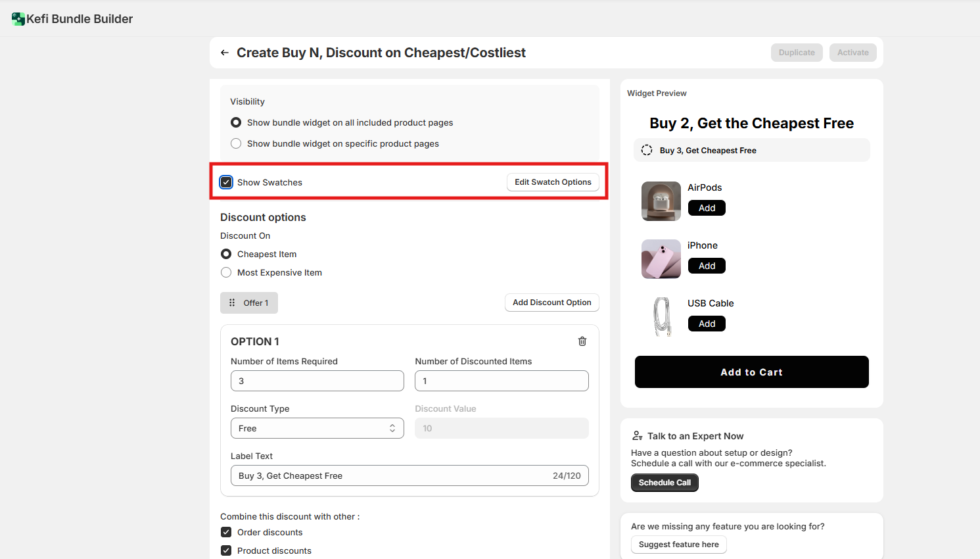
Task: Select Most Expensive Item radio option
Action: [x=226, y=272]
